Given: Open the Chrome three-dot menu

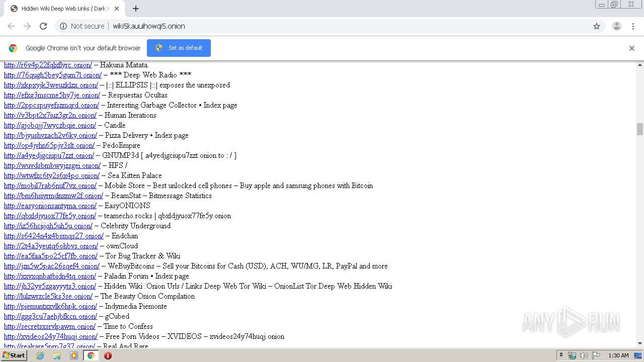Looking at the screenshot, I should 633,26.
